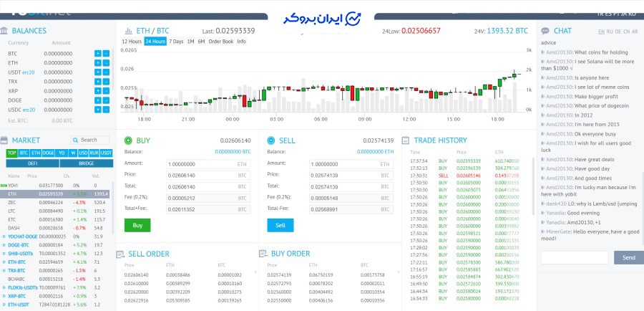Click buy order priced 0.02574139
Image resolution: width=644 pixels, height=311 pixels.
pos(279,274)
